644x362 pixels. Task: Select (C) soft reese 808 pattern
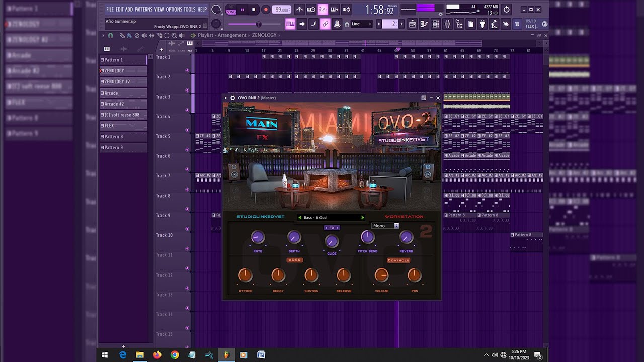[123, 115]
